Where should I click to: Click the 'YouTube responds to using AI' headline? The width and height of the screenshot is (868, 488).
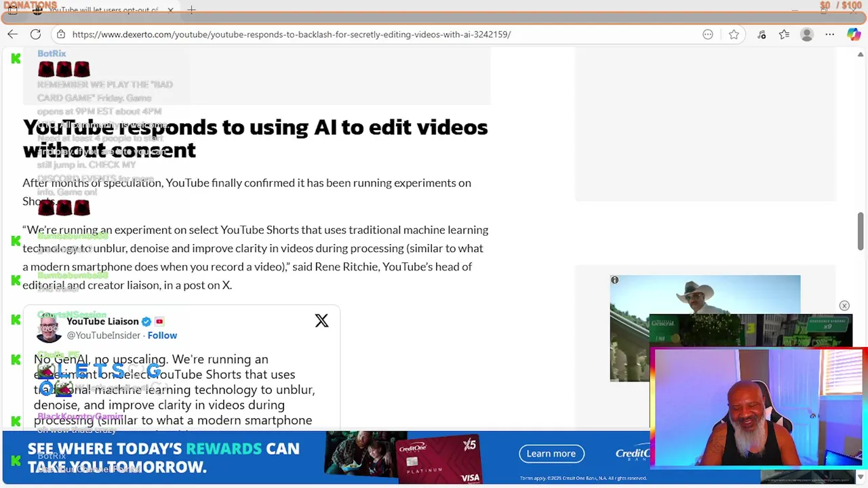point(255,138)
